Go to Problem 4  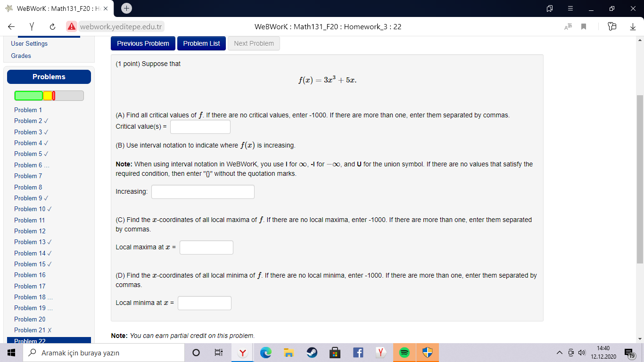31,143
